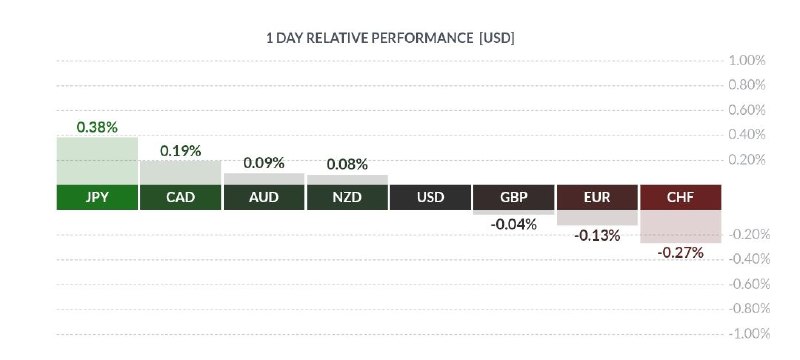Select the NZD currency label box
This screenshot has height=360, width=800.
pyautogui.click(x=347, y=197)
